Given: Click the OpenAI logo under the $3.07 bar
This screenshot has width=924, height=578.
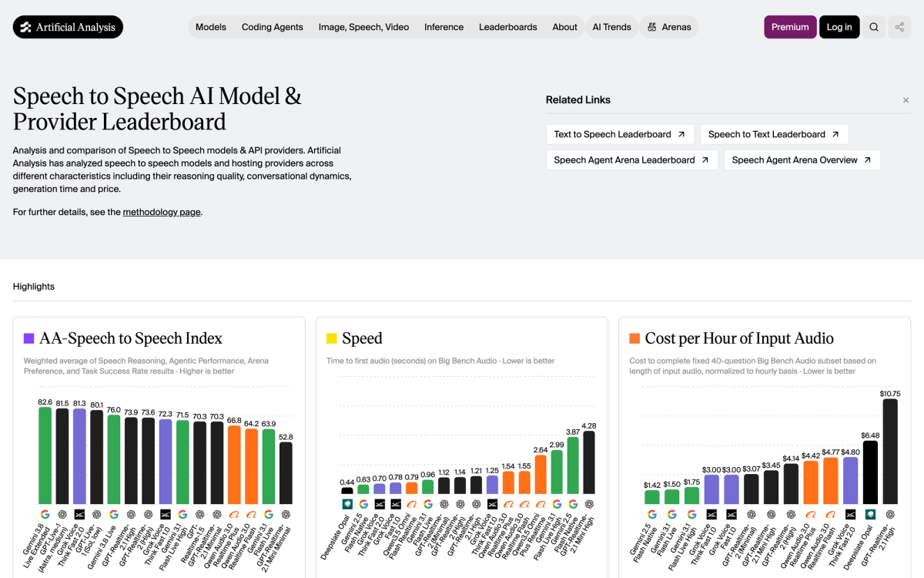Looking at the screenshot, I should click(752, 514).
